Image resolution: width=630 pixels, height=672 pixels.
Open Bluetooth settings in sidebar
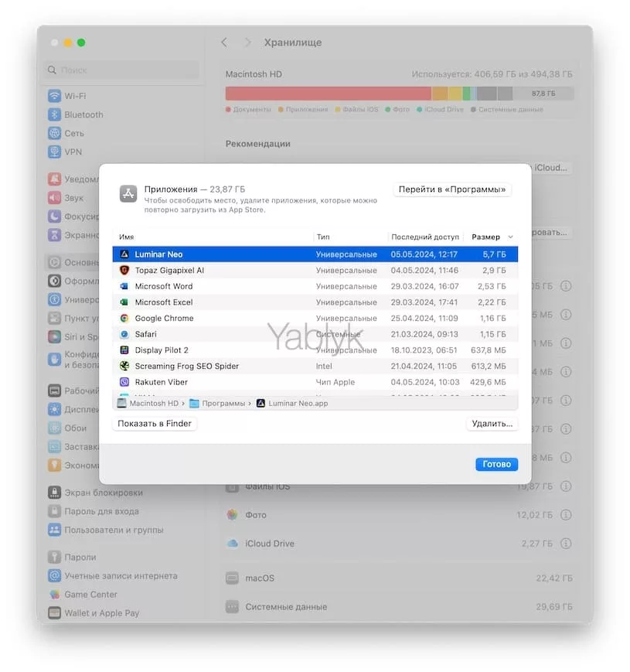click(x=83, y=114)
